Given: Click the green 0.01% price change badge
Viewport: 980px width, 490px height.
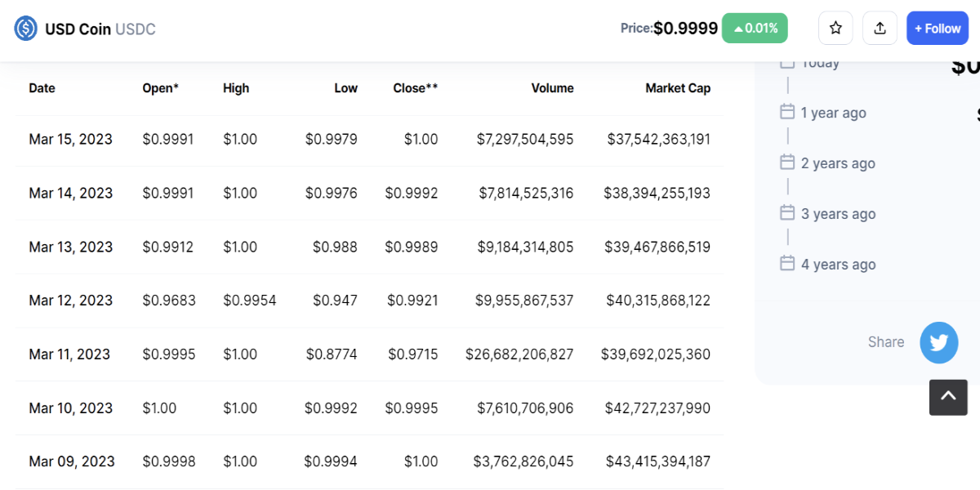Looking at the screenshot, I should (755, 29).
